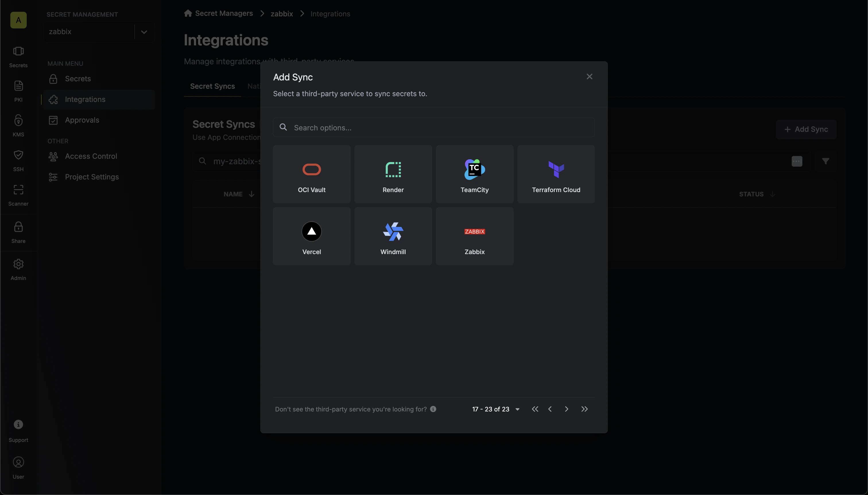Open Admin settings in the left rail
The image size is (868, 495).
point(18,270)
